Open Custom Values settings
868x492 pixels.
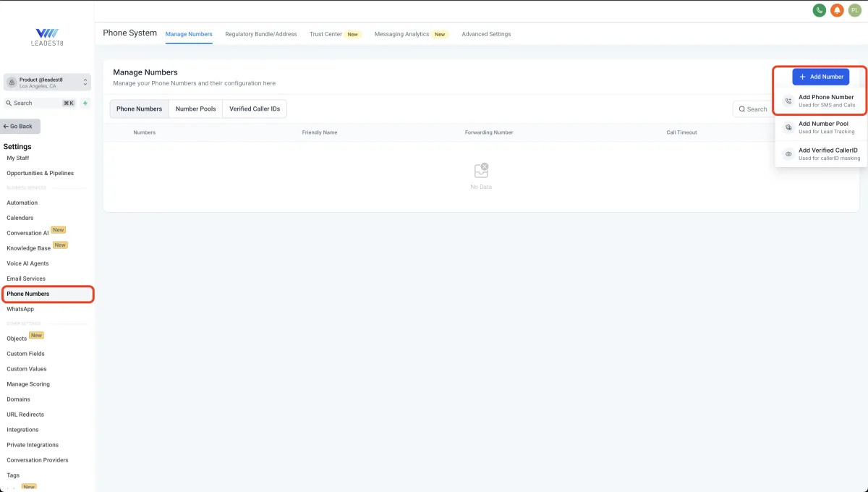27,369
